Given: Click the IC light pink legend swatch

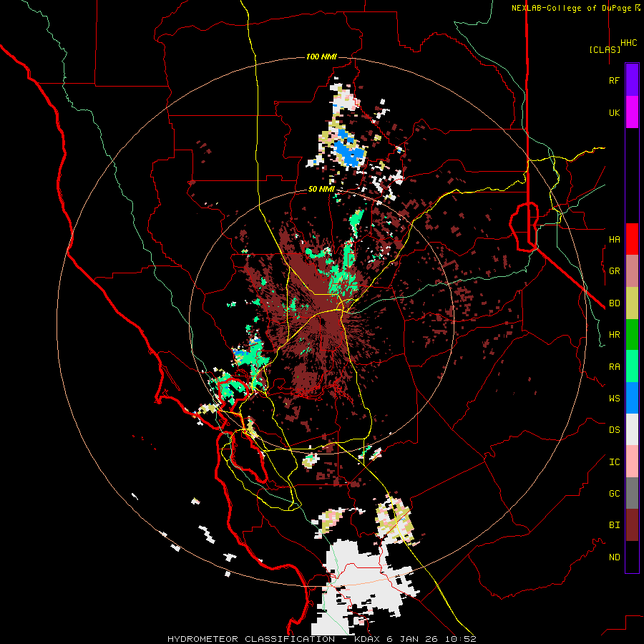Looking at the screenshot, I should [632, 462].
